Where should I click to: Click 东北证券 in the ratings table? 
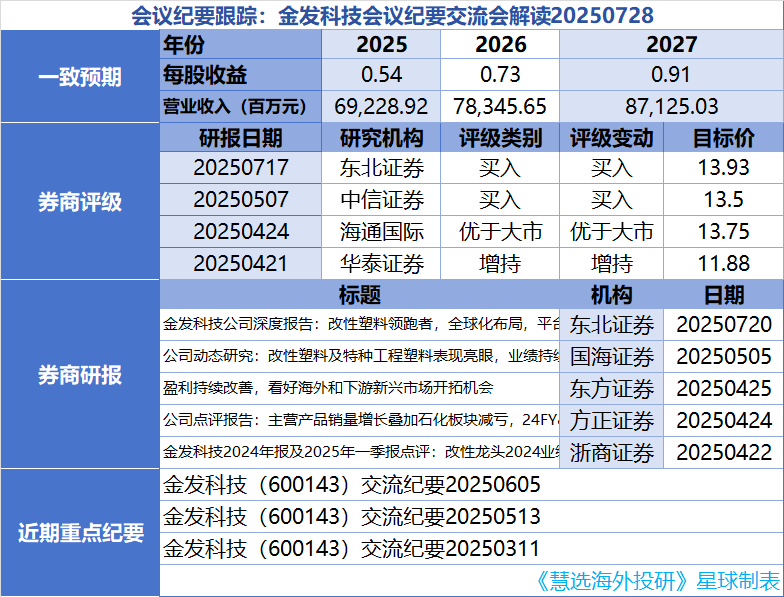(381, 168)
